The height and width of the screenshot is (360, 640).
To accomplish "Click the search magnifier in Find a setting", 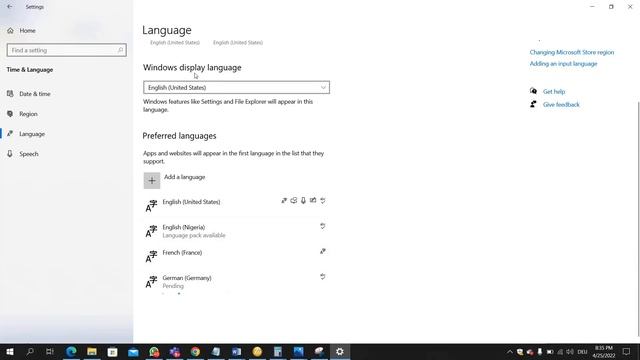I will coord(120,50).
